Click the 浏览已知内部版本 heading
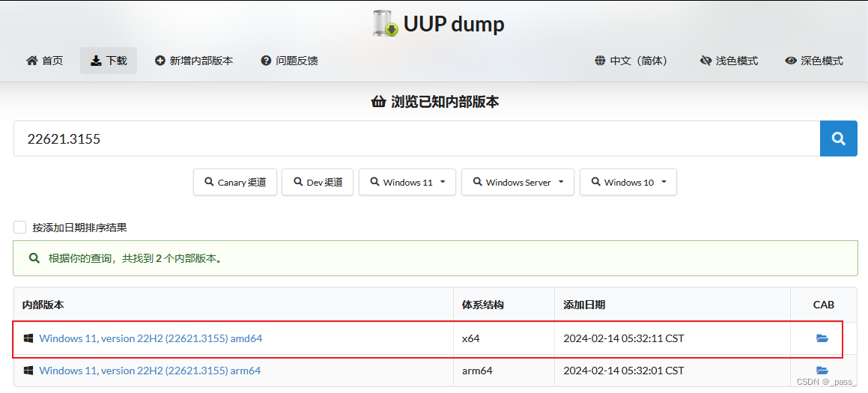Image resolution: width=868 pixels, height=393 pixels. (435, 102)
